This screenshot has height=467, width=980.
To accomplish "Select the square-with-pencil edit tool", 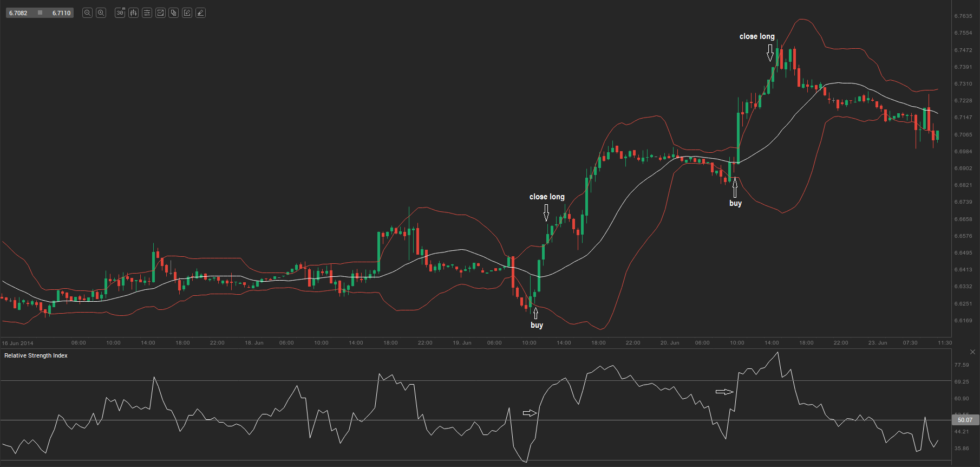I will 187,13.
